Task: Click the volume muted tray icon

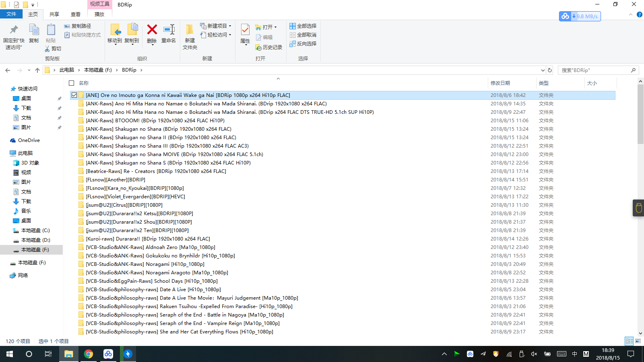Action: click(534, 354)
